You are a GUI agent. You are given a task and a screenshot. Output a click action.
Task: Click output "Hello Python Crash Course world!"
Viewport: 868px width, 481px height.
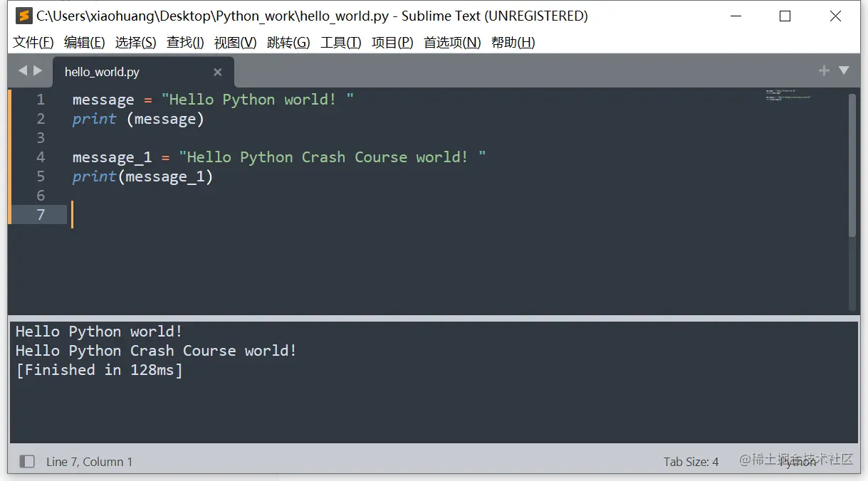pyautogui.click(x=156, y=351)
